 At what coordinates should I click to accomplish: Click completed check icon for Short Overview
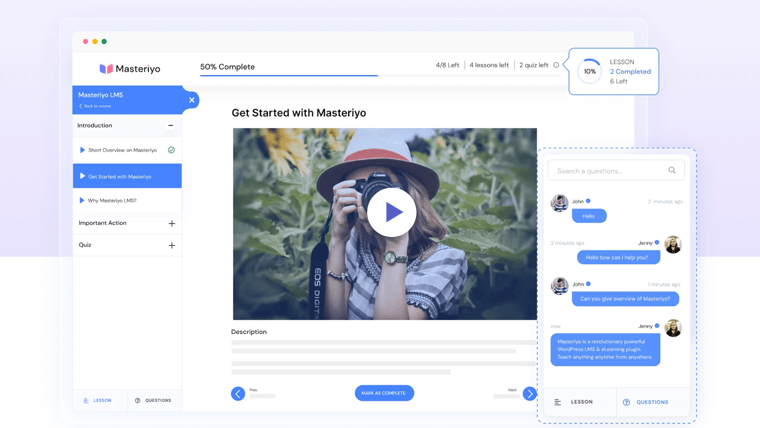(x=171, y=150)
